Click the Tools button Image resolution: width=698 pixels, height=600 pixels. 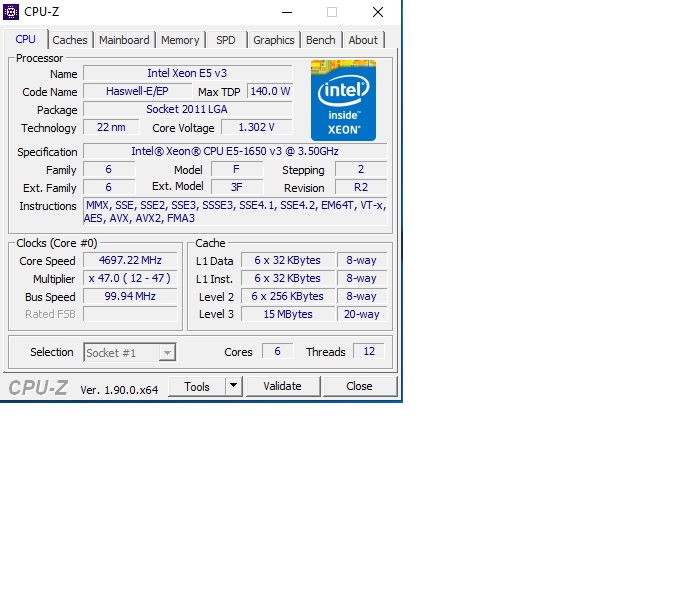coord(197,386)
